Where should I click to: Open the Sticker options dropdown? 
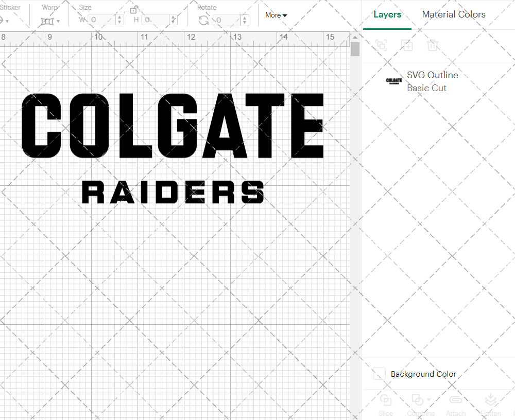click(x=8, y=21)
